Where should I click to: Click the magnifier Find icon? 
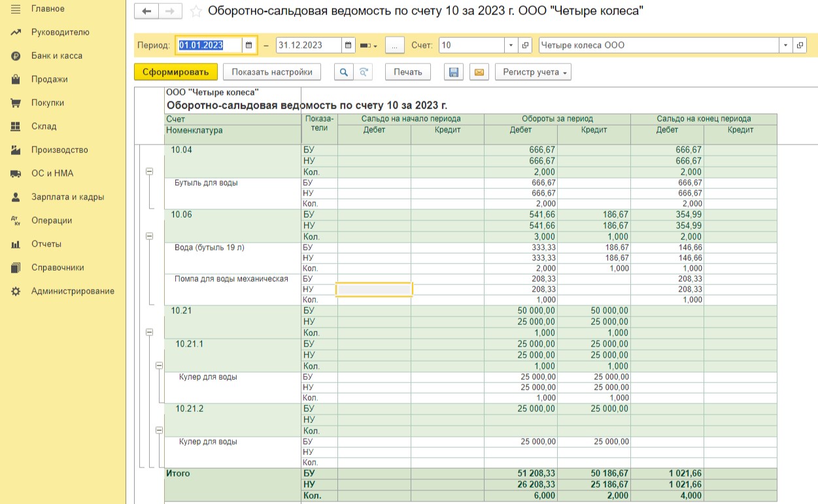[x=343, y=72]
